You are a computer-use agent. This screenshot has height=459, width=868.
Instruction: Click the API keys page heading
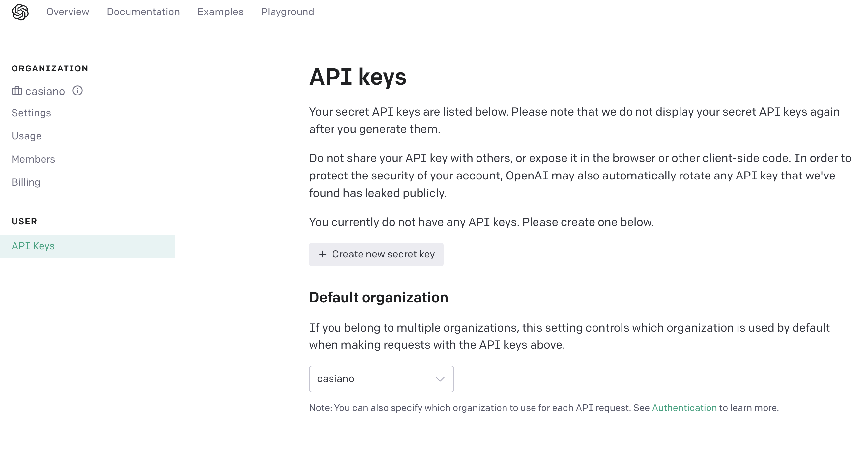(x=358, y=77)
